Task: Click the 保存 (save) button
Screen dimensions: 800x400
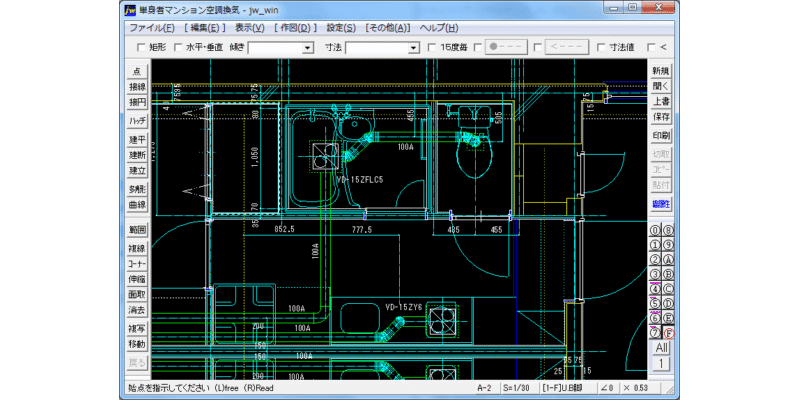Action: tap(661, 117)
